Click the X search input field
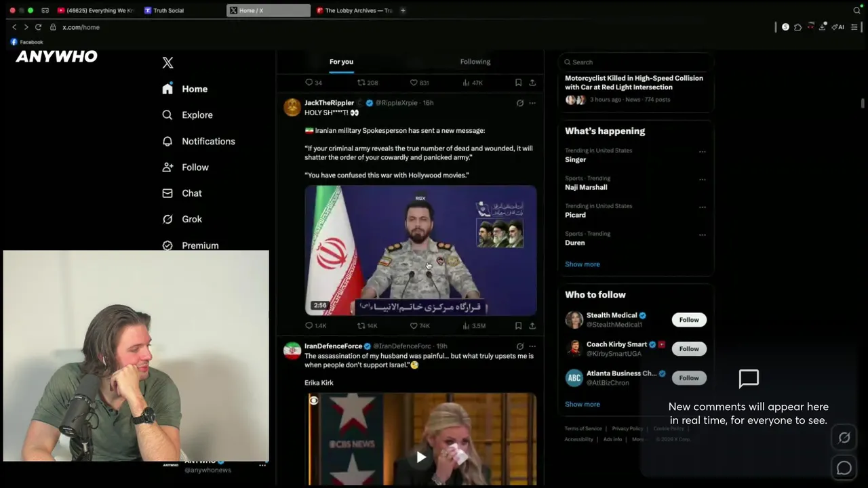This screenshot has width=868, height=488. (635, 62)
